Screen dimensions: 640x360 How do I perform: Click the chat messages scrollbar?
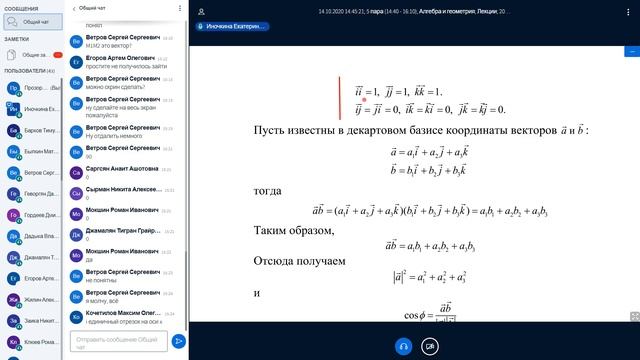click(x=187, y=290)
